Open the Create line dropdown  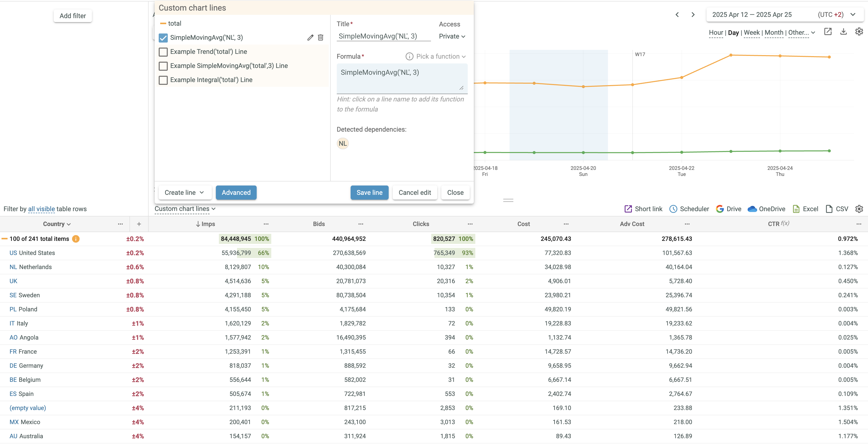tap(184, 193)
